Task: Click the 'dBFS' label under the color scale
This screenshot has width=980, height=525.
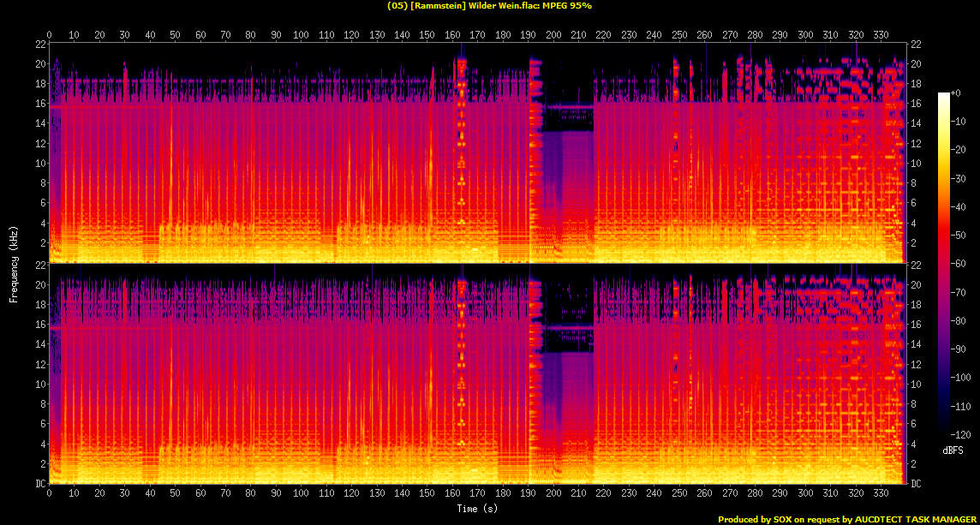Action: click(x=953, y=450)
